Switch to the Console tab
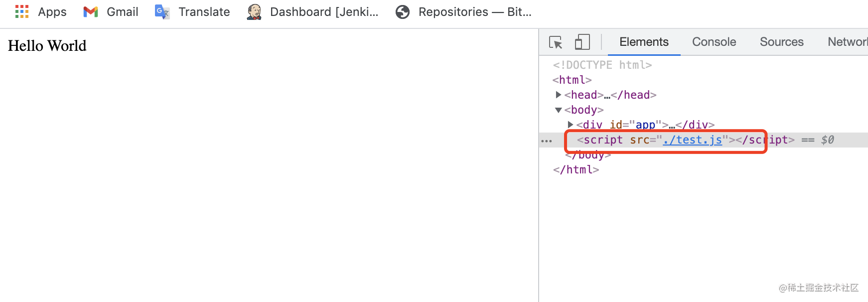868x302 pixels. 714,42
